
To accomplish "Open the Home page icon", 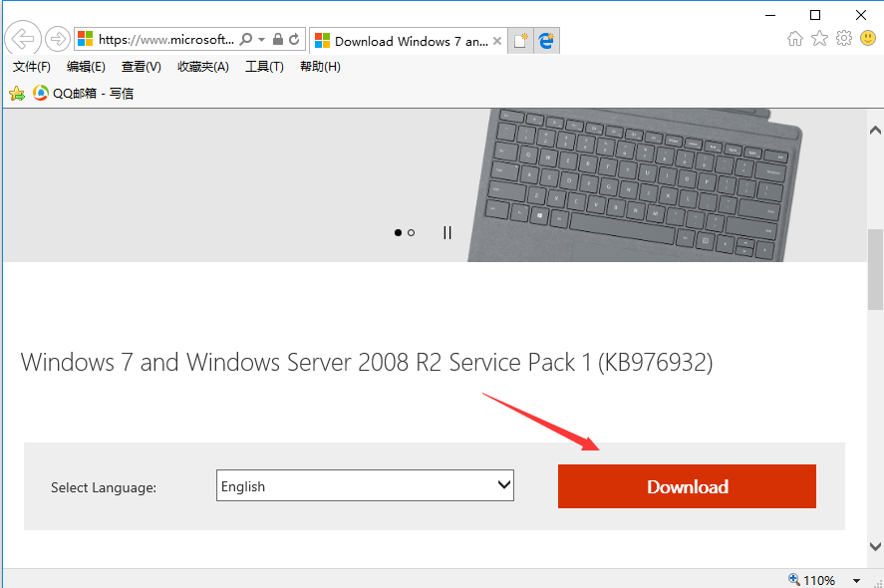I will (x=795, y=39).
